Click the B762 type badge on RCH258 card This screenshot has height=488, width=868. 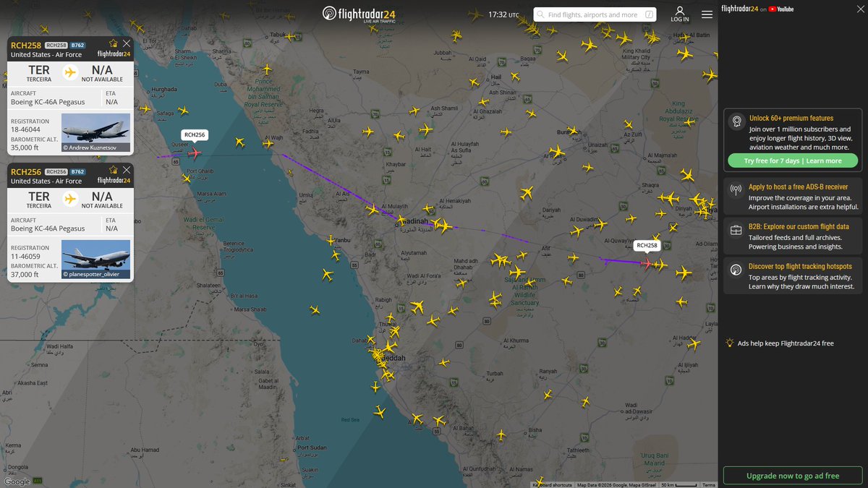click(77, 46)
